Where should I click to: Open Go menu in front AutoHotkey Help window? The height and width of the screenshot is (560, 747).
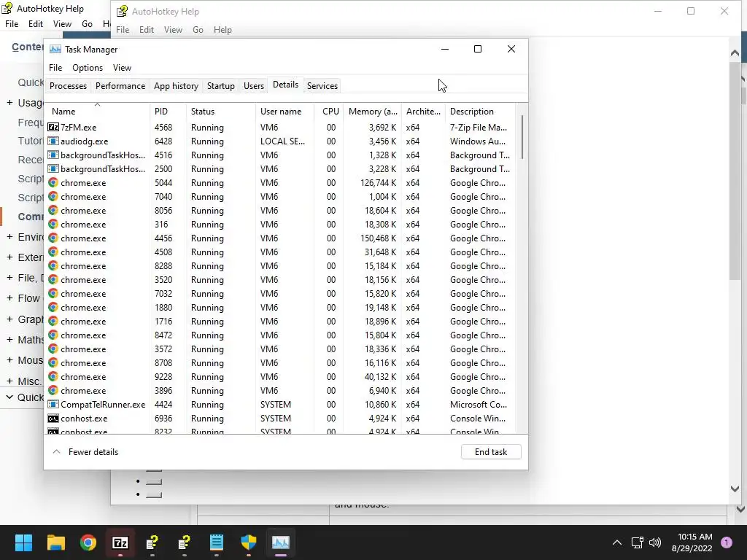(198, 29)
